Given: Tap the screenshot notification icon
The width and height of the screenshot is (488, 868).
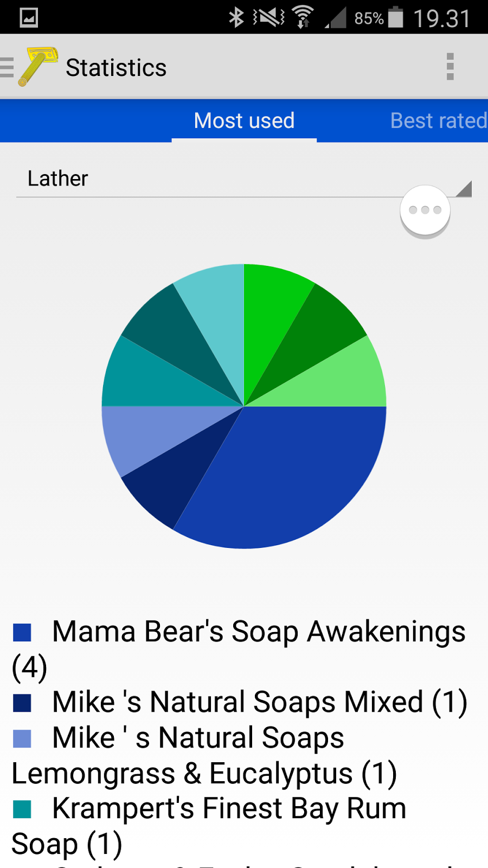Looking at the screenshot, I should (29, 17).
